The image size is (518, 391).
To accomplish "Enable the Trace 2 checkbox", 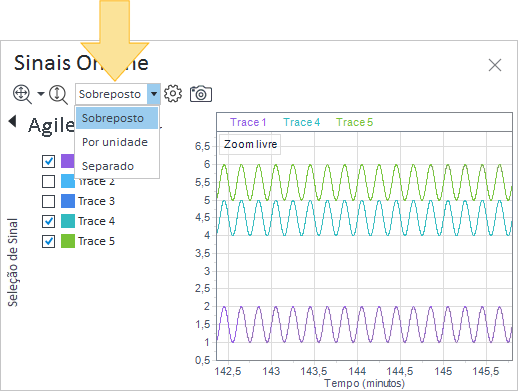I will pos(48,182).
